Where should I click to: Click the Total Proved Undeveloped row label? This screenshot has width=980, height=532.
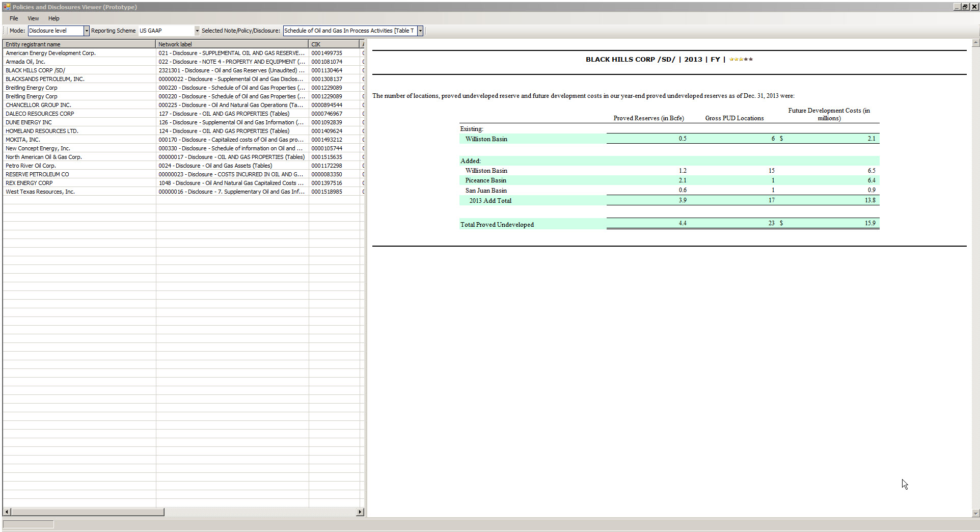[497, 225]
